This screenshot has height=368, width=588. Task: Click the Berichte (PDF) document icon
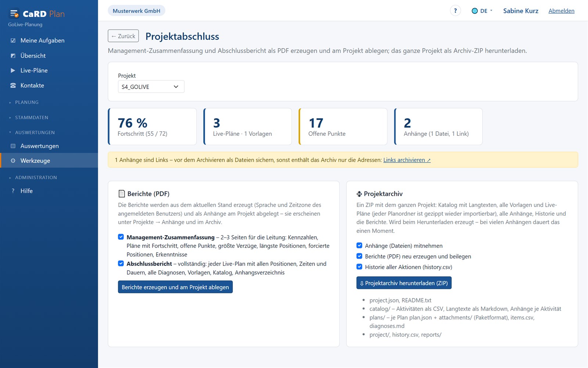(x=122, y=194)
